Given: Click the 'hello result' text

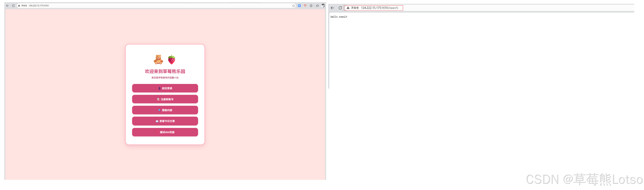Looking at the screenshot, I should 339,17.
